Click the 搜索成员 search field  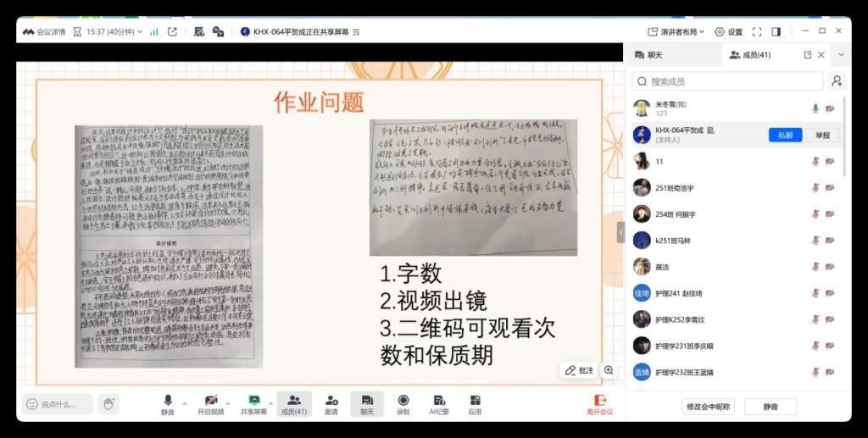(729, 81)
